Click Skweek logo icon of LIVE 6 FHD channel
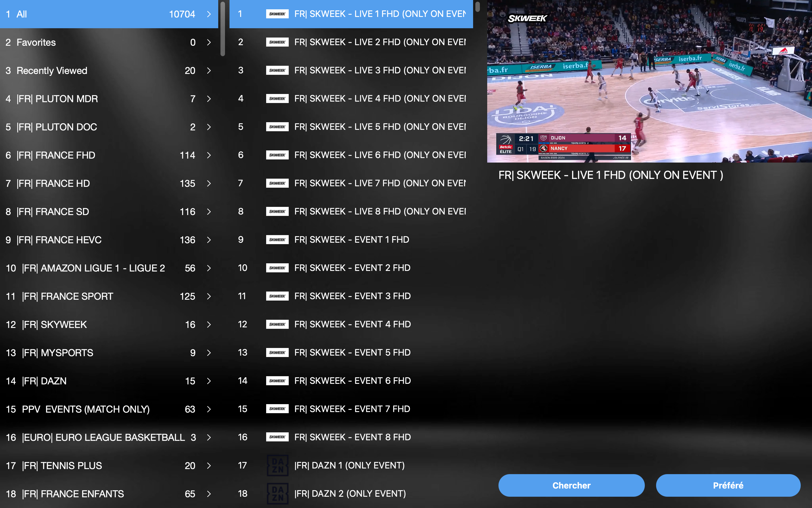The image size is (812, 508). click(x=277, y=155)
